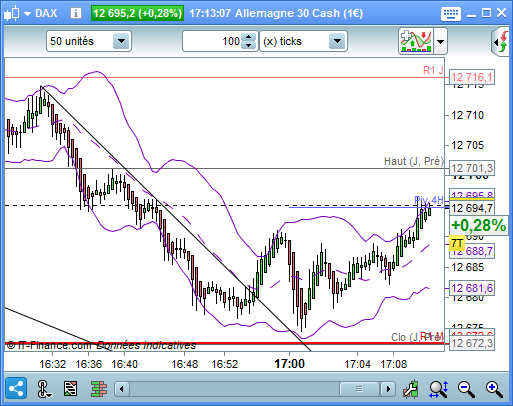Click the Allemagne 30 Cash (1€) title
Screen dimensions: 513x406
pos(299,13)
